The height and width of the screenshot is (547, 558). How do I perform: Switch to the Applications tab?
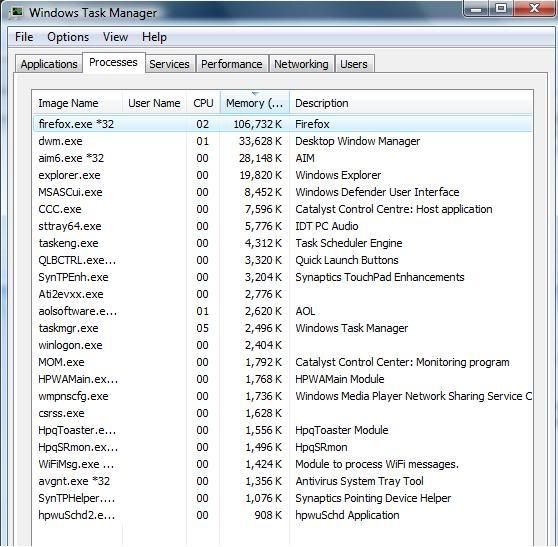pyautogui.click(x=49, y=64)
